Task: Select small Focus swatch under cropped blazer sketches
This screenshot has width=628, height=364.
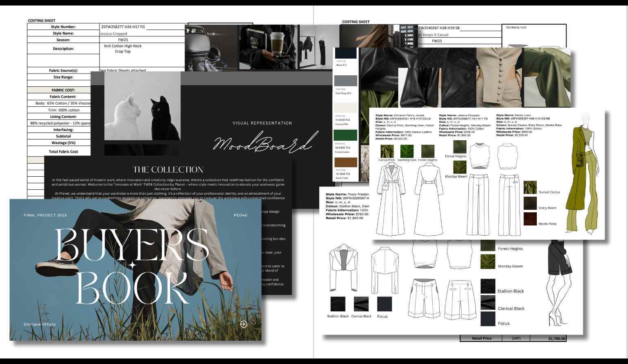Action: pyautogui.click(x=384, y=304)
